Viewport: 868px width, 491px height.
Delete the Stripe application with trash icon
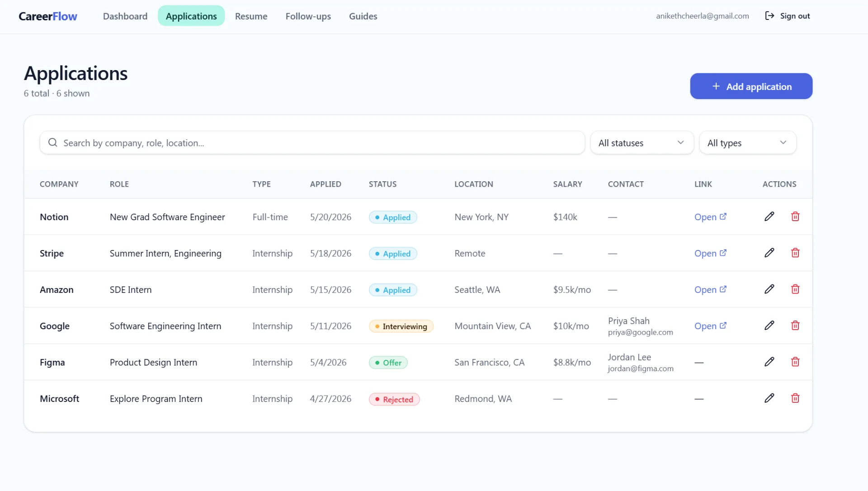(795, 253)
